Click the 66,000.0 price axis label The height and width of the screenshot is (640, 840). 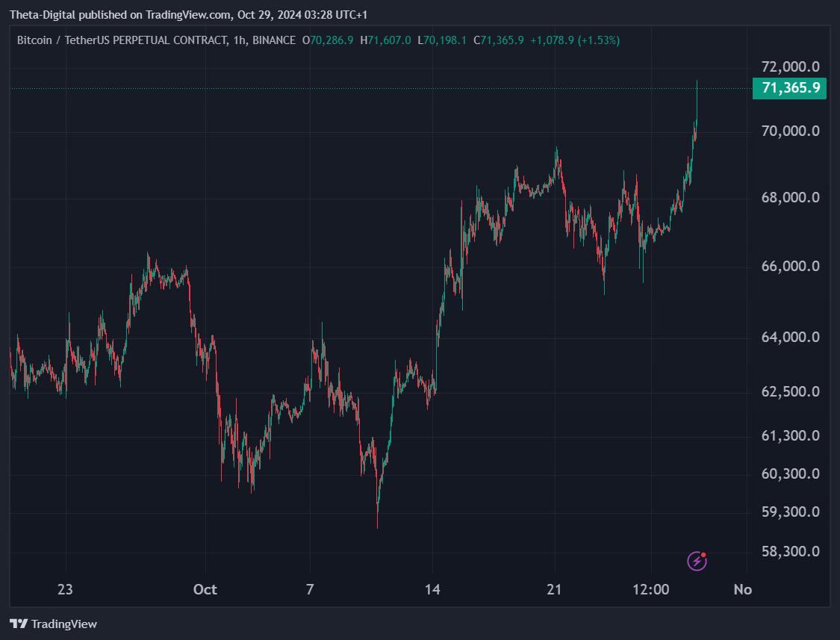(x=790, y=266)
